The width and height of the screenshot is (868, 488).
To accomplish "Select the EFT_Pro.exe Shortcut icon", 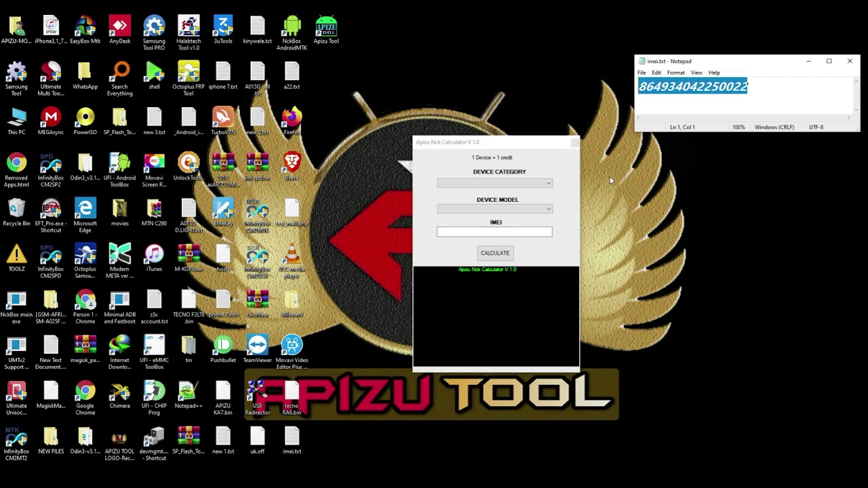I will pyautogui.click(x=50, y=216).
